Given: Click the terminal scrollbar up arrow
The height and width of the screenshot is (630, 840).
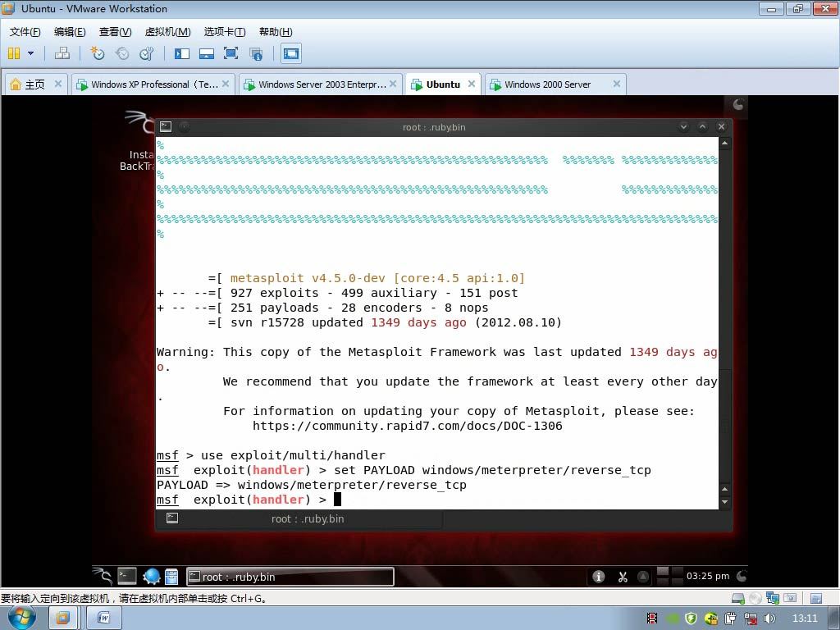Looking at the screenshot, I should pos(724,143).
